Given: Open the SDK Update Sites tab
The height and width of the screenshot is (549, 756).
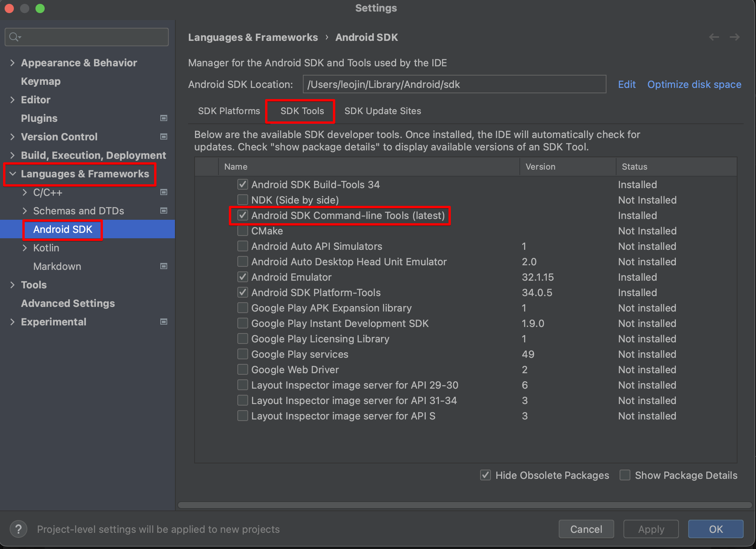Looking at the screenshot, I should coord(383,111).
